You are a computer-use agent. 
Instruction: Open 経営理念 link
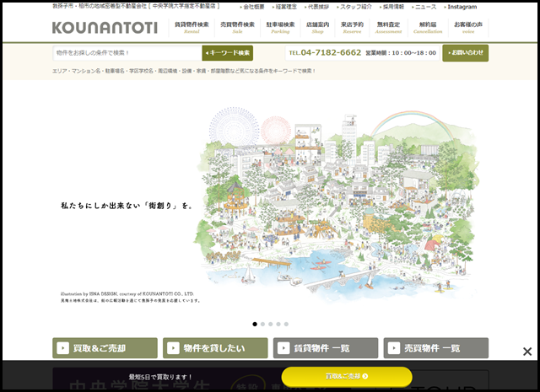284,7
